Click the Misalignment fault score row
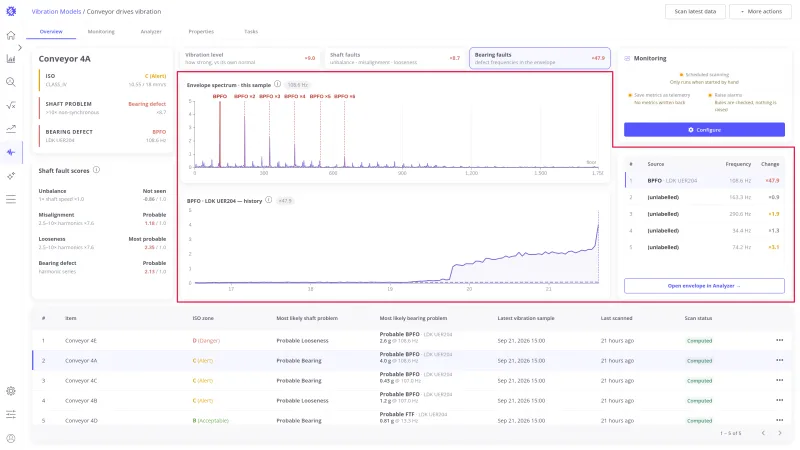The width and height of the screenshot is (800, 450). (103, 219)
